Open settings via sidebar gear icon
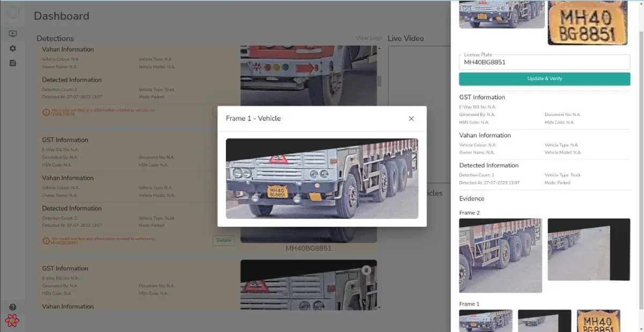 point(13,48)
